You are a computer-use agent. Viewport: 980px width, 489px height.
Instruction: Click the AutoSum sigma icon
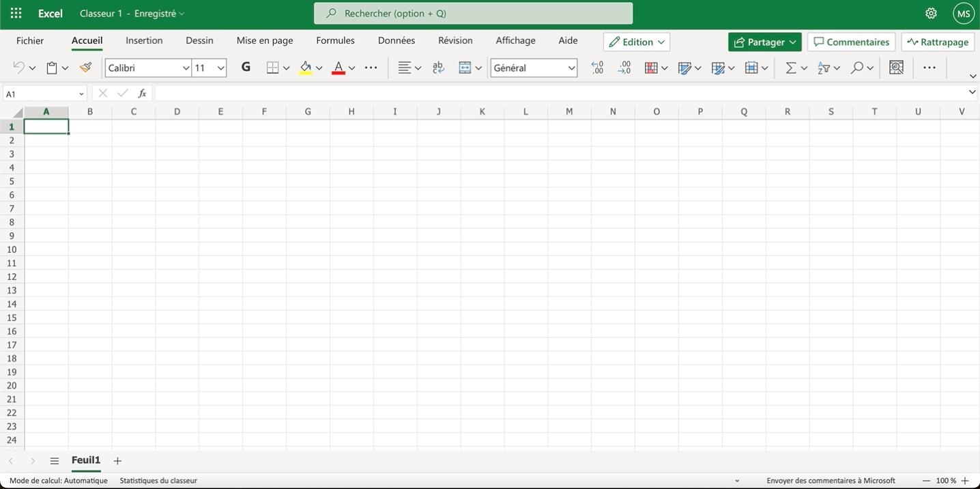(790, 68)
